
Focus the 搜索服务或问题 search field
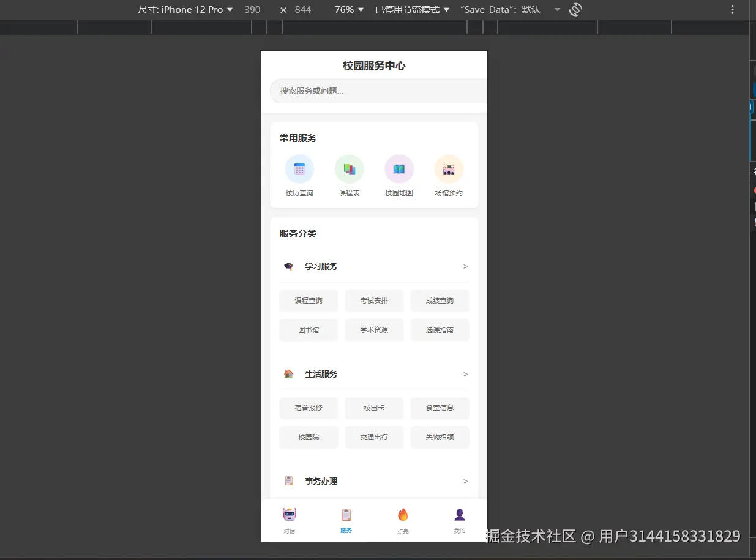click(378, 91)
